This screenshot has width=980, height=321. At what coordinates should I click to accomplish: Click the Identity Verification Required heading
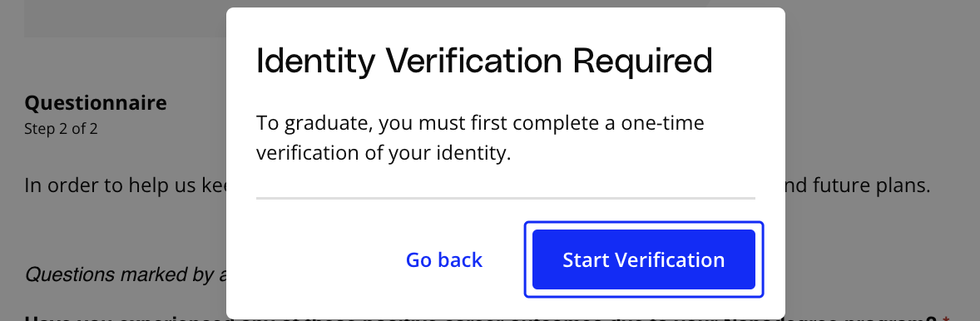click(484, 61)
